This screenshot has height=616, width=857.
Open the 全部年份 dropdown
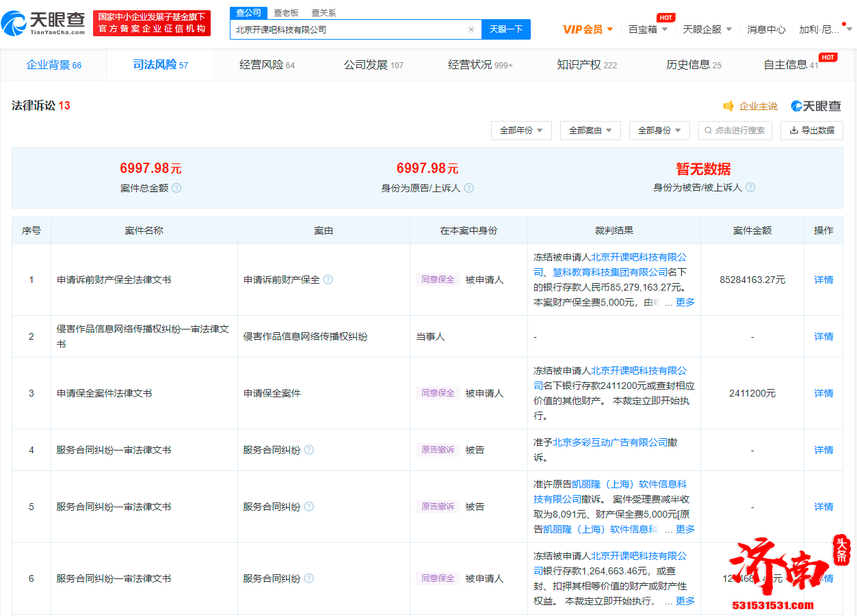point(521,130)
